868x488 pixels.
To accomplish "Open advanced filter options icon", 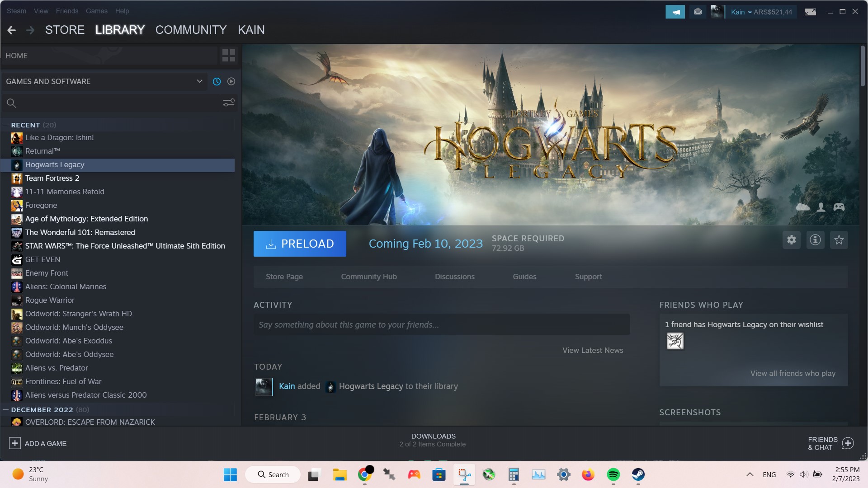I will (x=229, y=103).
